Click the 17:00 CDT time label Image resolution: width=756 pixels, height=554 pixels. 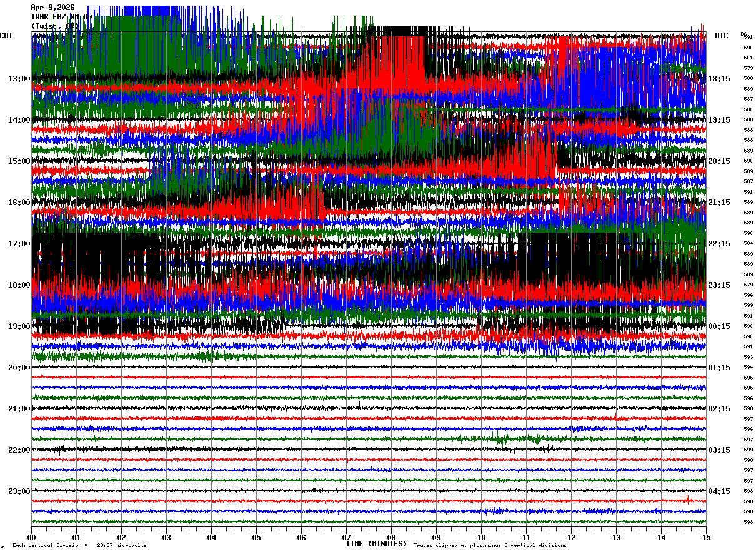[x=19, y=244]
